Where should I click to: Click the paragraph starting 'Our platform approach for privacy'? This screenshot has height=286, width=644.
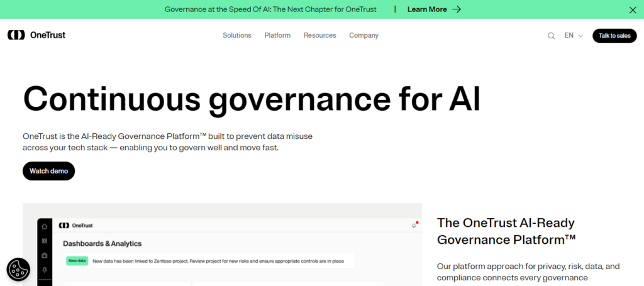(528, 272)
